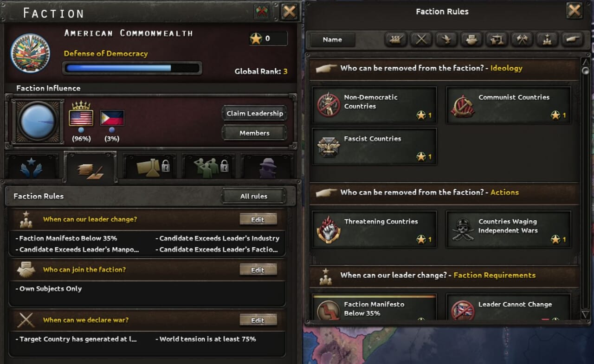This screenshot has width=594, height=364.
Task: Click the Faction Rules scrollbar down arrow
Action: coord(585,315)
